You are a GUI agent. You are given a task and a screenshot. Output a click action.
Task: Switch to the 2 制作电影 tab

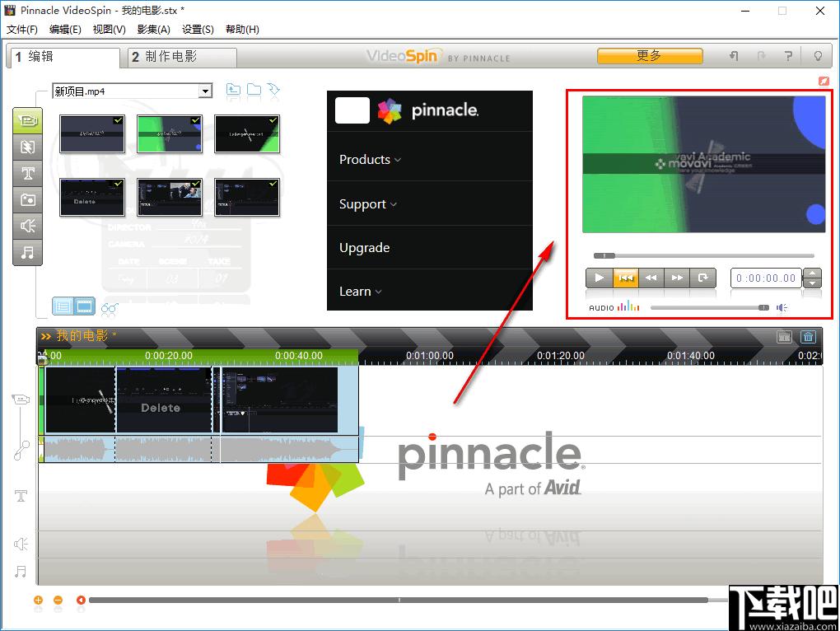click(182, 57)
